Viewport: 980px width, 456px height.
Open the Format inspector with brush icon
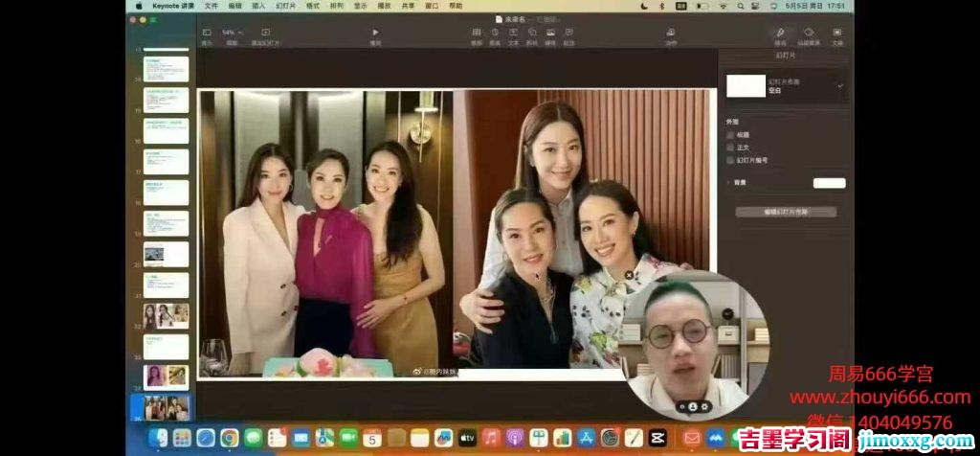point(780,34)
